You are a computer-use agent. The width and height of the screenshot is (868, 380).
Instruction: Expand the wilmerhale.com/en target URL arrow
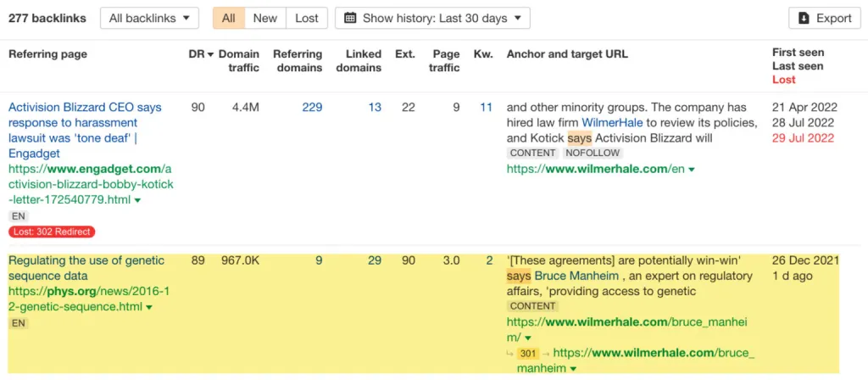[x=692, y=170]
